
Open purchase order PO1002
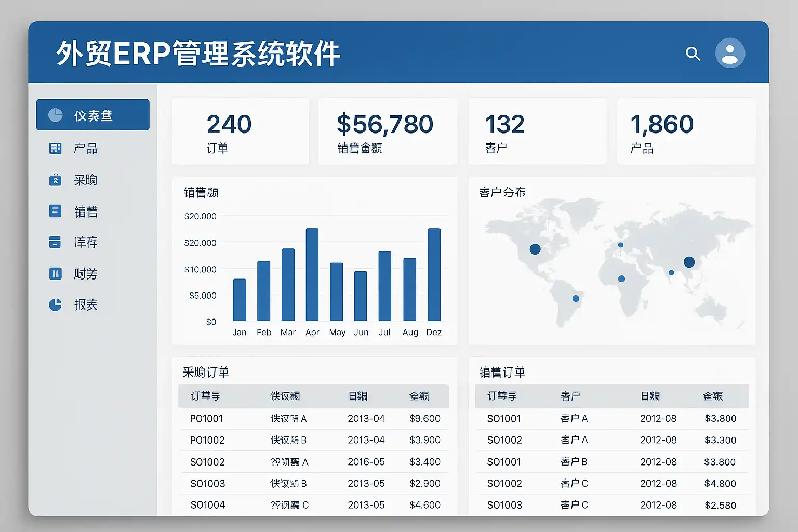207,441
